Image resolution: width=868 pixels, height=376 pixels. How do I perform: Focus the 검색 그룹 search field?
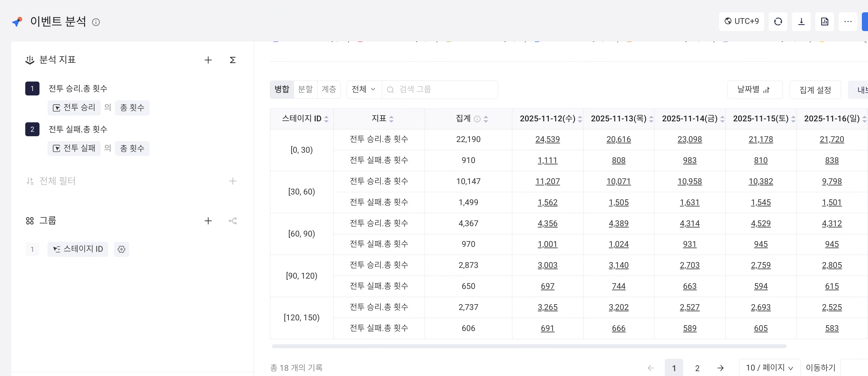(x=445, y=89)
